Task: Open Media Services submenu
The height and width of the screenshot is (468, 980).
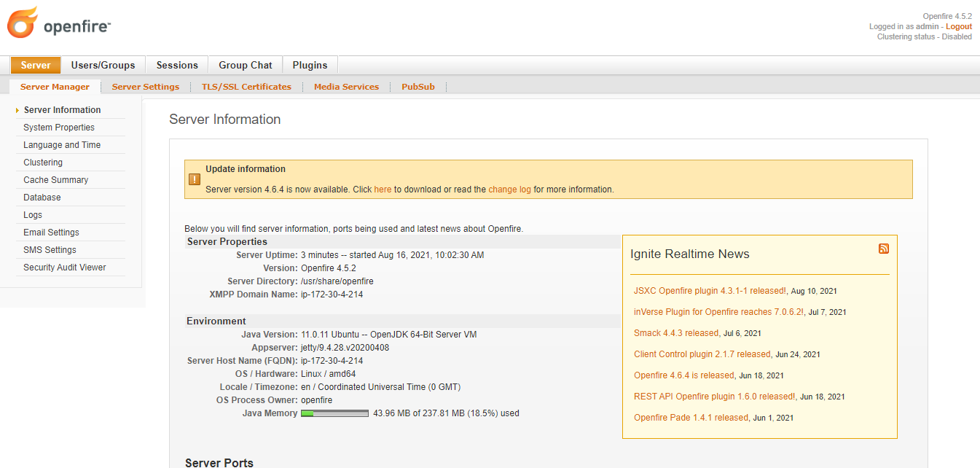Action: [x=346, y=87]
